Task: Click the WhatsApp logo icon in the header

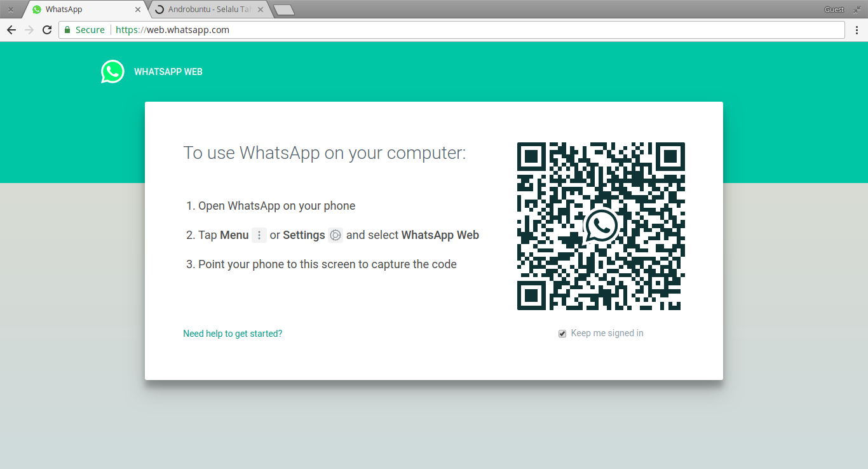Action: (x=112, y=71)
